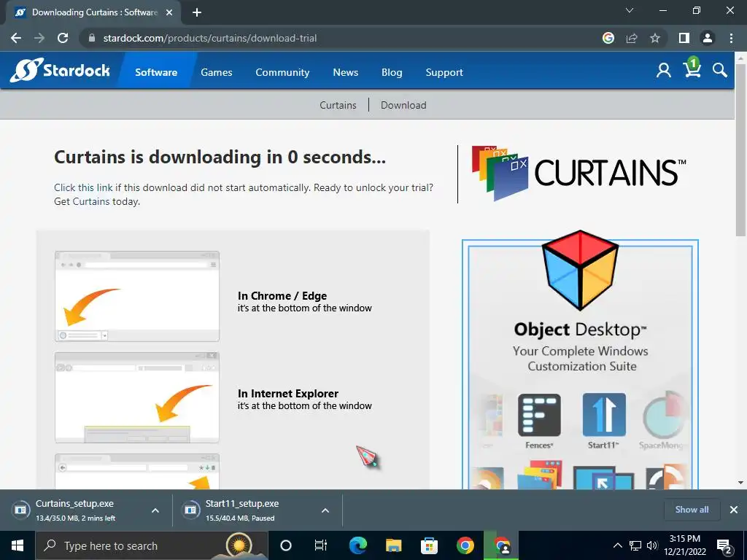Open the tab search chevron
The image size is (747, 560).
(x=630, y=10)
